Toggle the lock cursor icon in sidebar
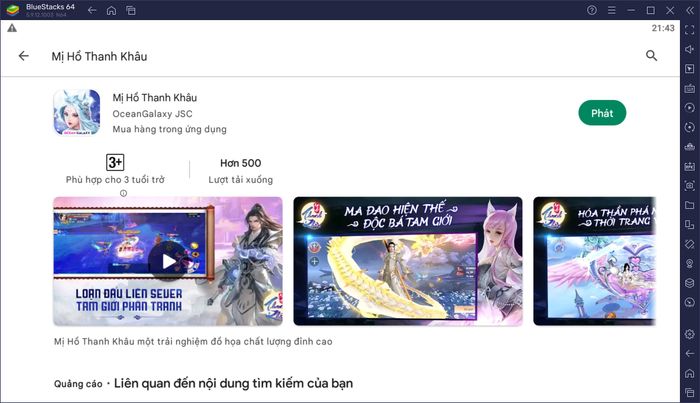The height and width of the screenshot is (403, 700). tap(690, 69)
